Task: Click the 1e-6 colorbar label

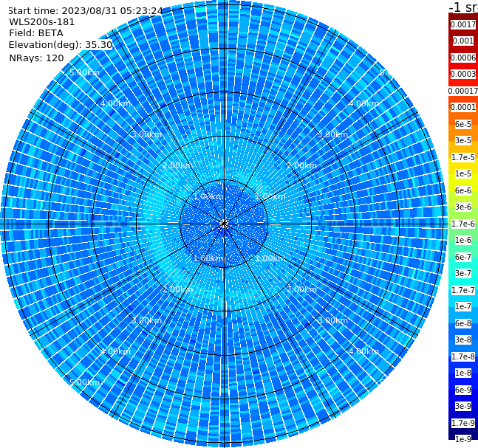Action: pos(463,240)
